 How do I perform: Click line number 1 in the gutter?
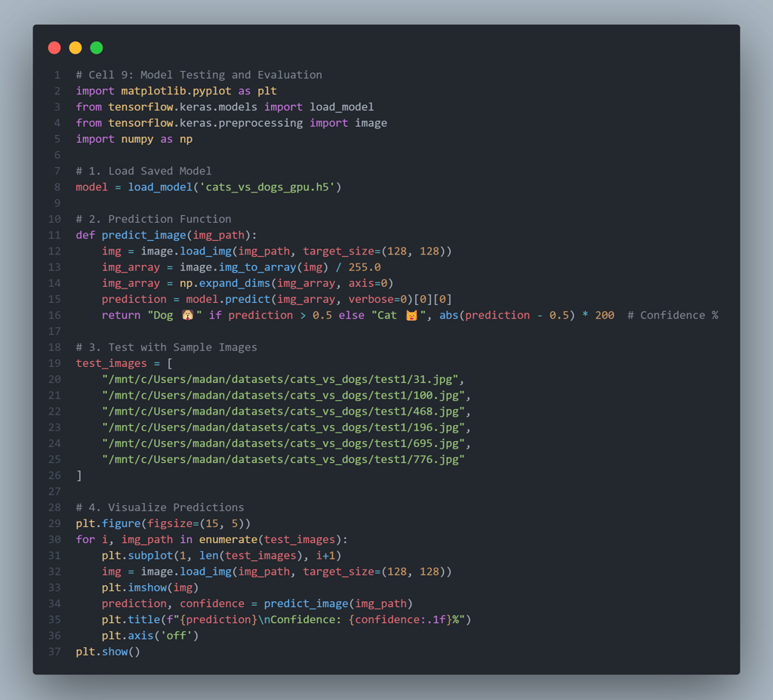coord(57,75)
